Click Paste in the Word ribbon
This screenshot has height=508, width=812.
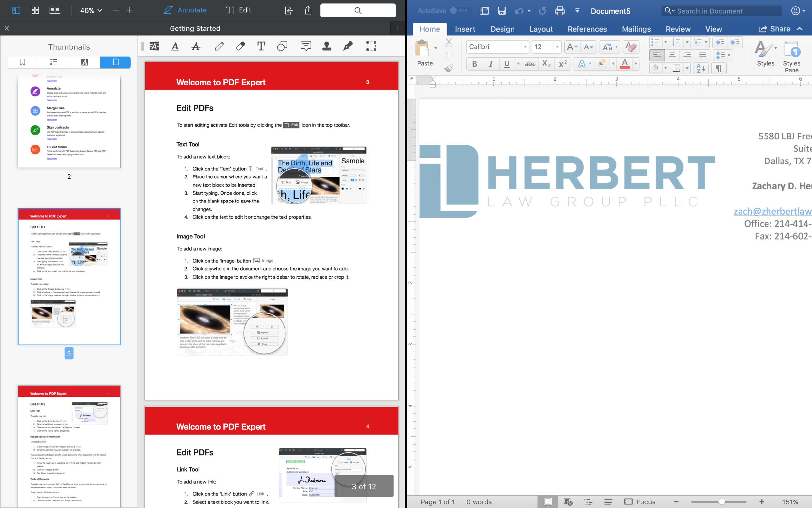(x=425, y=53)
